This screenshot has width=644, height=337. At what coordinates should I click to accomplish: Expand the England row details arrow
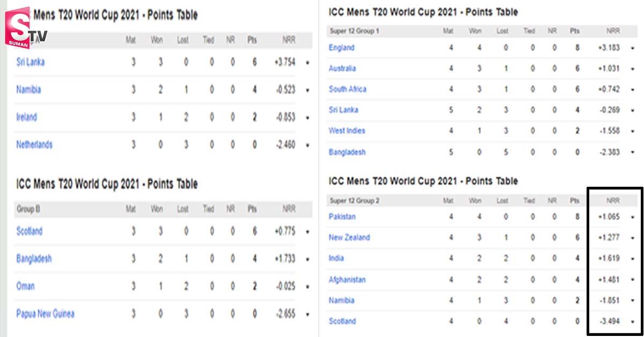pos(632,48)
